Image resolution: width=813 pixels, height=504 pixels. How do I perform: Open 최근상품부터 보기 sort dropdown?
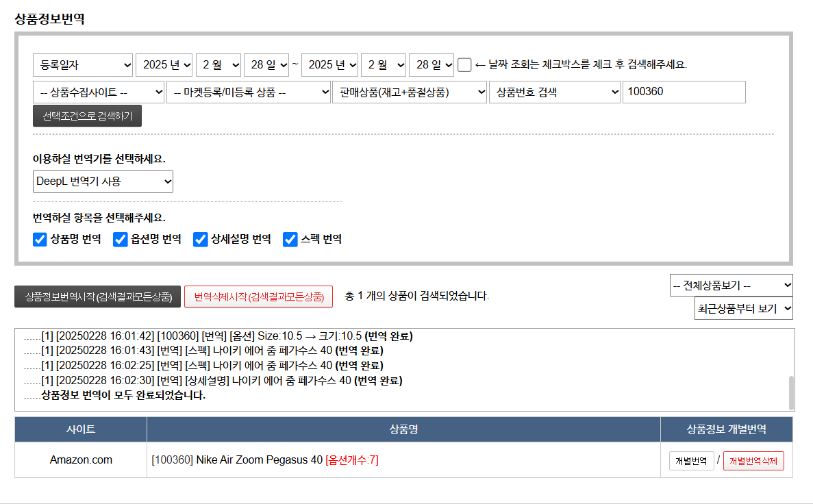tap(743, 309)
